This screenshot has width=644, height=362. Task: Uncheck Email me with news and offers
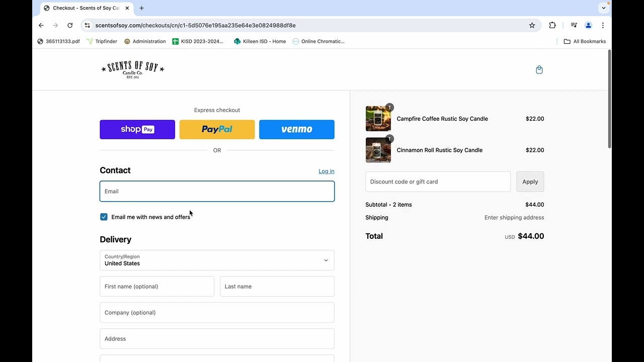click(x=104, y=217)
